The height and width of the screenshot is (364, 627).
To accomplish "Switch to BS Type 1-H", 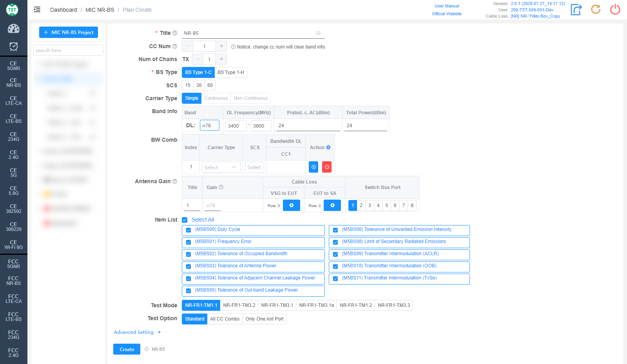I will click(x=231, y=72).
